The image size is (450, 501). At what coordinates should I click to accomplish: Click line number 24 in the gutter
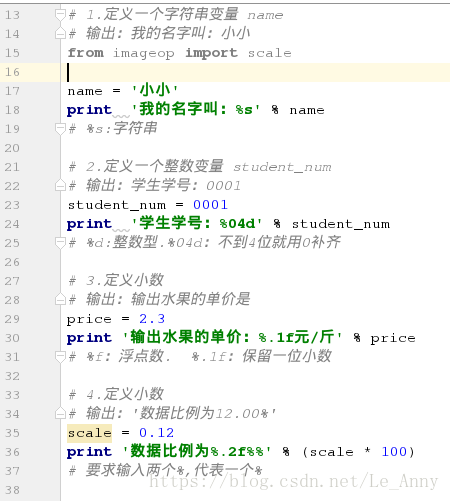coord(12,224)
